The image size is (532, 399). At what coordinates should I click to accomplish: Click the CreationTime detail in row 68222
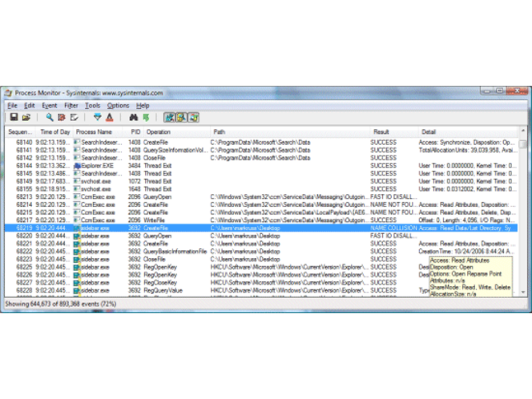(x=467, y=252)
